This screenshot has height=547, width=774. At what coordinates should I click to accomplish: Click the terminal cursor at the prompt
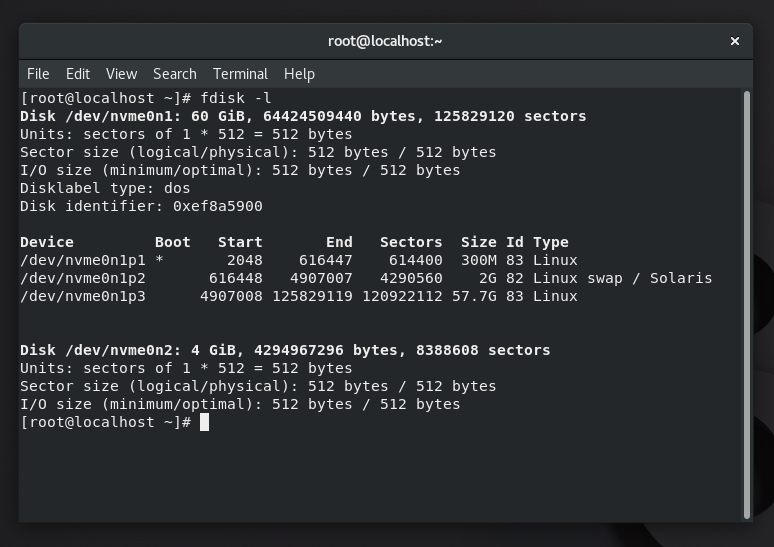pyautogui.click(x=204, y=423)
